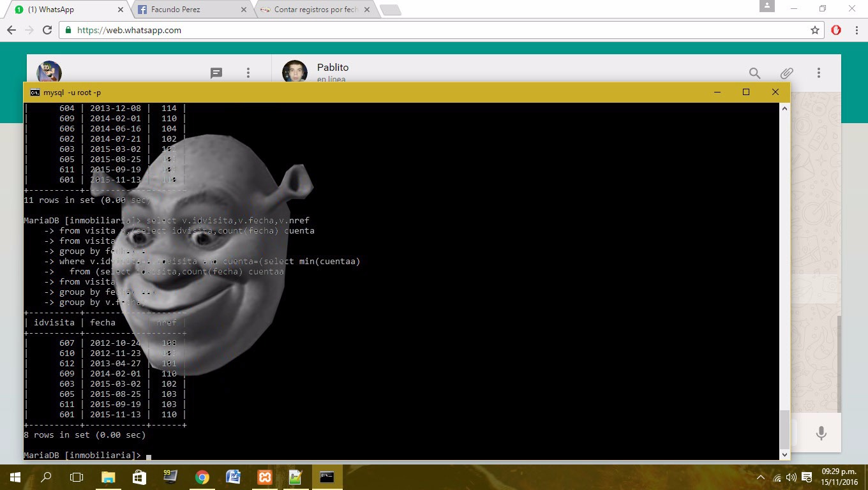Open the mysql console window system icon
Viewport: 868px width, 490px height.
coord(35,93)
